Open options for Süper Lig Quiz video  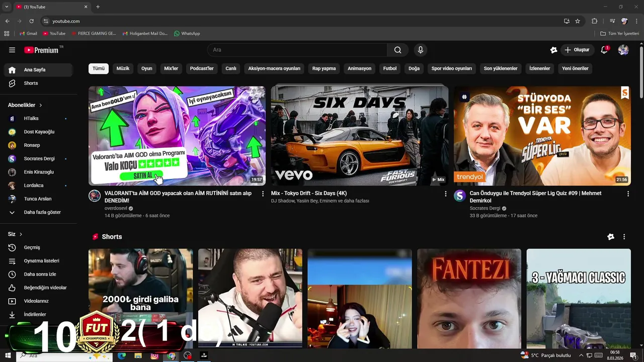coord(628,194)
